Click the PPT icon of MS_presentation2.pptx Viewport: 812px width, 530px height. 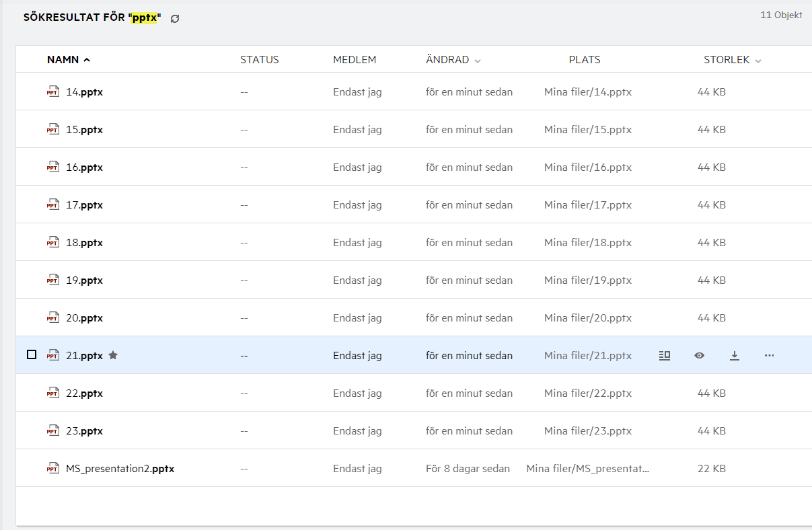tap(52, 469)
